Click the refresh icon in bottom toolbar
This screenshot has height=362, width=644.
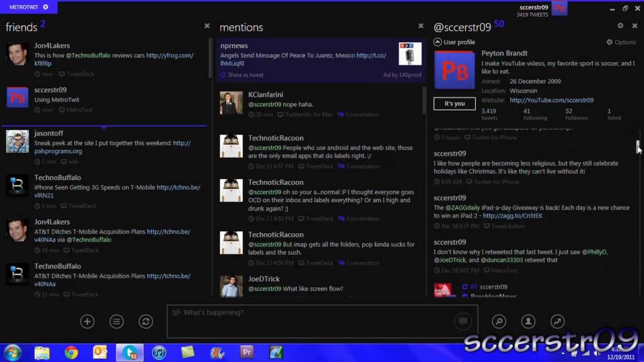click(145, 321)
